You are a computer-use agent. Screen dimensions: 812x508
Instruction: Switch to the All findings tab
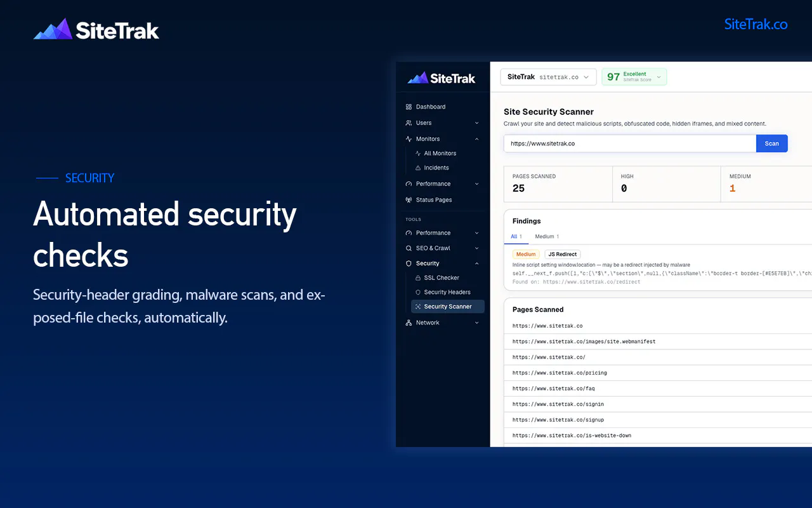(516, 236)
